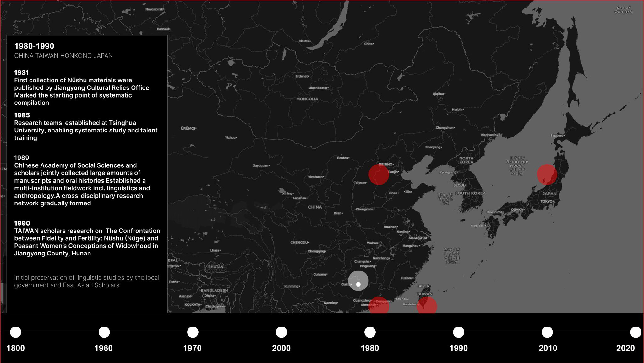Click the Chita city label
The width and height of the screenshot is (644, 363).
(x=369, y=44)
